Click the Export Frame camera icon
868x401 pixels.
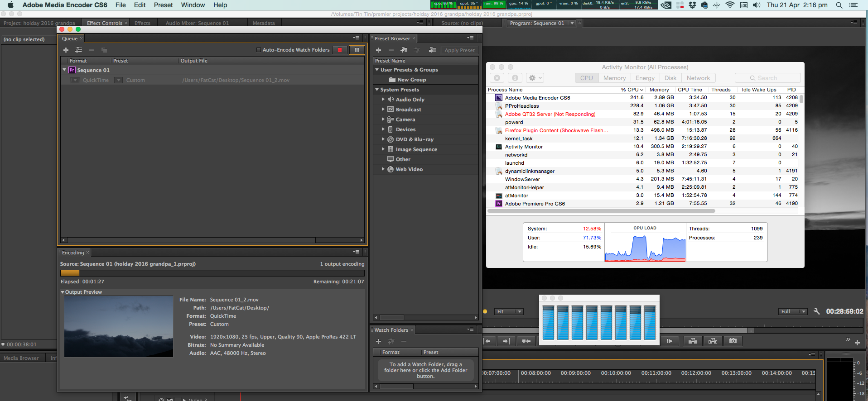click(733, 341)
